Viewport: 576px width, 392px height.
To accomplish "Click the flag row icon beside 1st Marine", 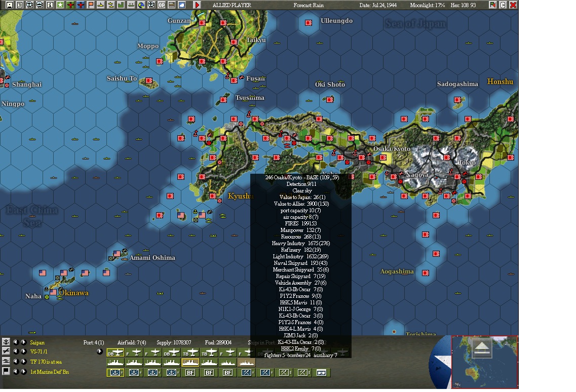I will (6, 371).
